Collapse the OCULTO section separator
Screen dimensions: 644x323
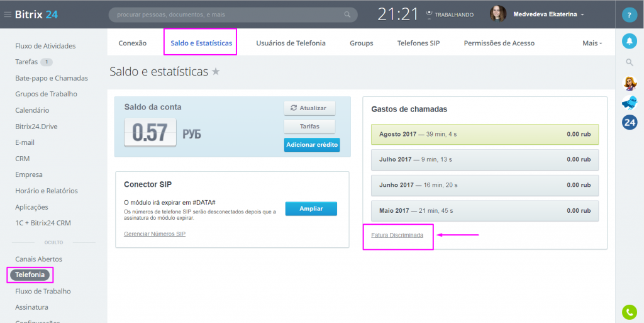[x=53, y=242]
